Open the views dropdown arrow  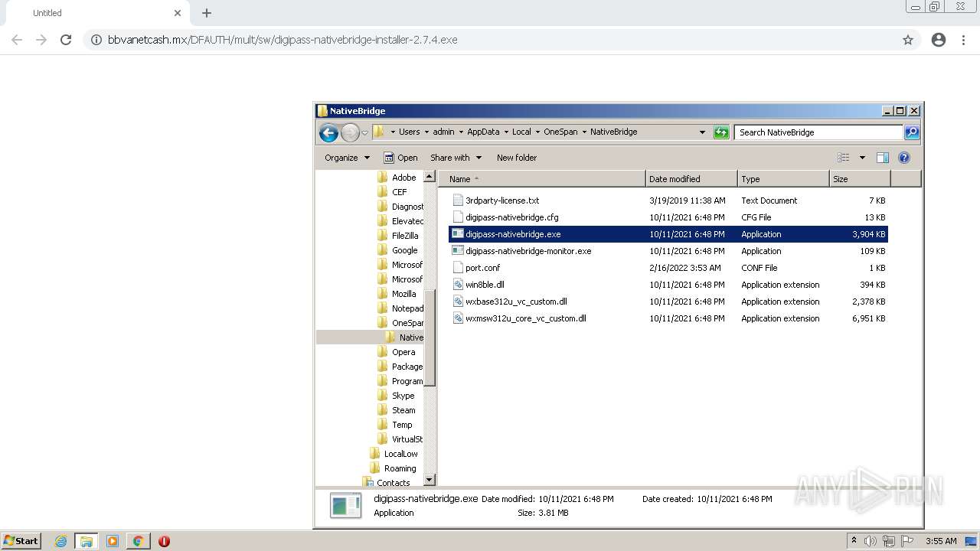862,158
